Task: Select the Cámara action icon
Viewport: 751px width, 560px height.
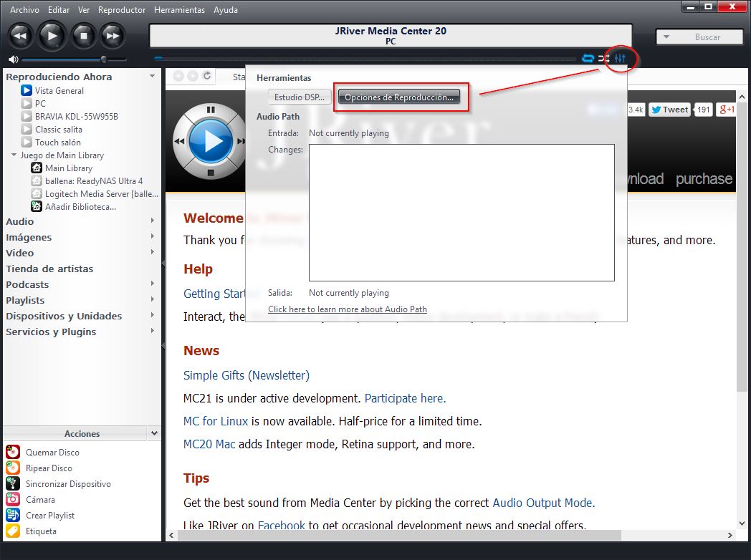Action: click(13, 499)
